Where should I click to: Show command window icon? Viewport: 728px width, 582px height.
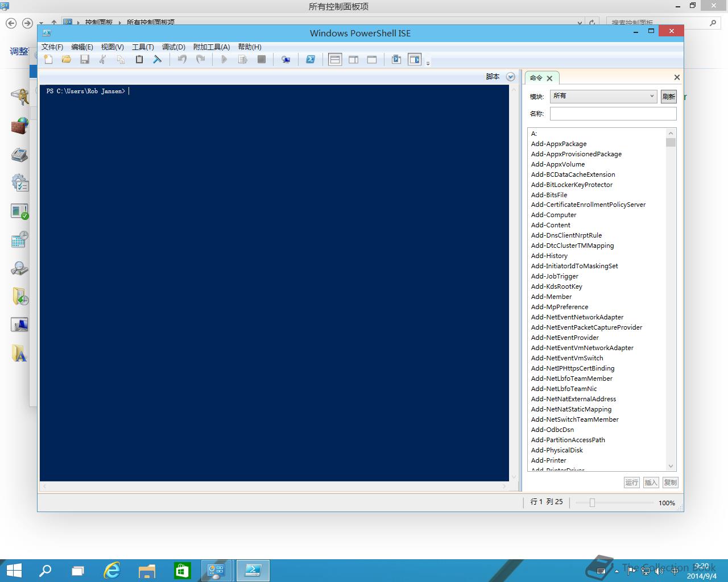[x=396, y=59]
